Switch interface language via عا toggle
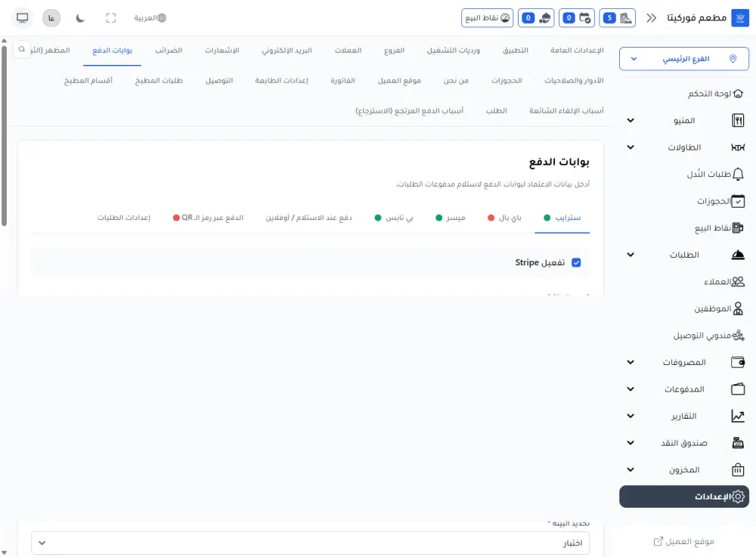The height and width of the screenshot is (557, 756). pos(51,17)
